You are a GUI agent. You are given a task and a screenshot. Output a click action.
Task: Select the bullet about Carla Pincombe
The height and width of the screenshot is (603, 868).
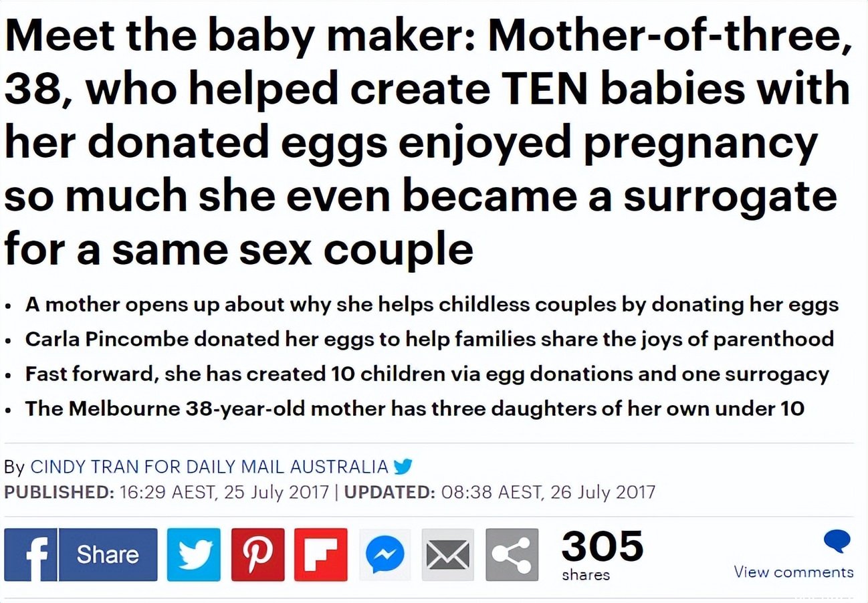click(x=429, y=339)
